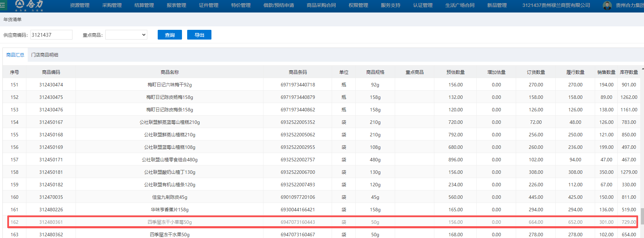Select the 商品汇总 tab
644x238 pixels.
(x=15, y=55)
